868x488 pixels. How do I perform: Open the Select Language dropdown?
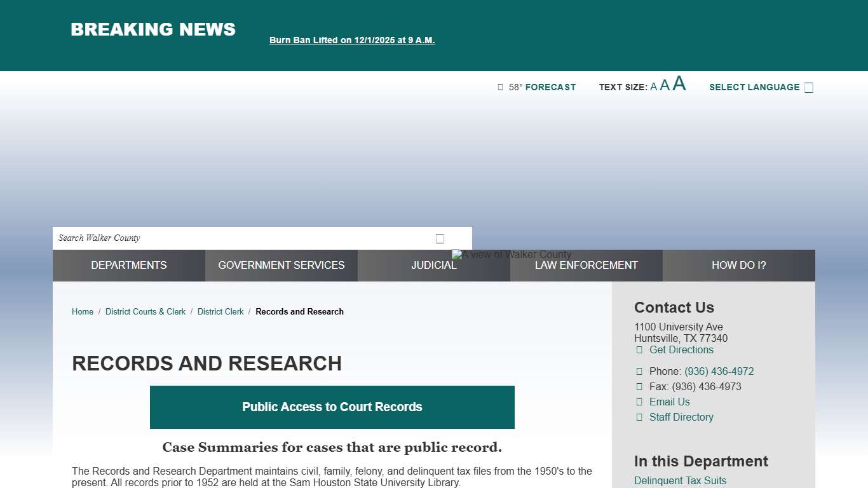(x=761, y=87)
